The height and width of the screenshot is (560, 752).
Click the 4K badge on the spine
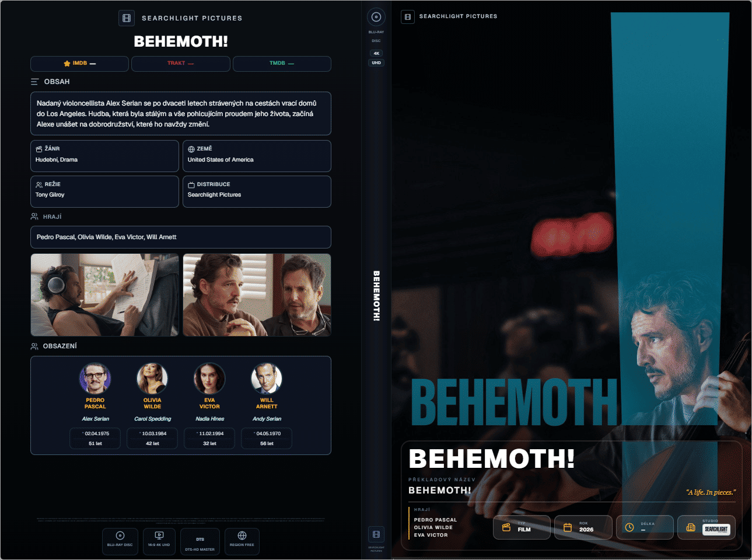(x=376, y=53)
